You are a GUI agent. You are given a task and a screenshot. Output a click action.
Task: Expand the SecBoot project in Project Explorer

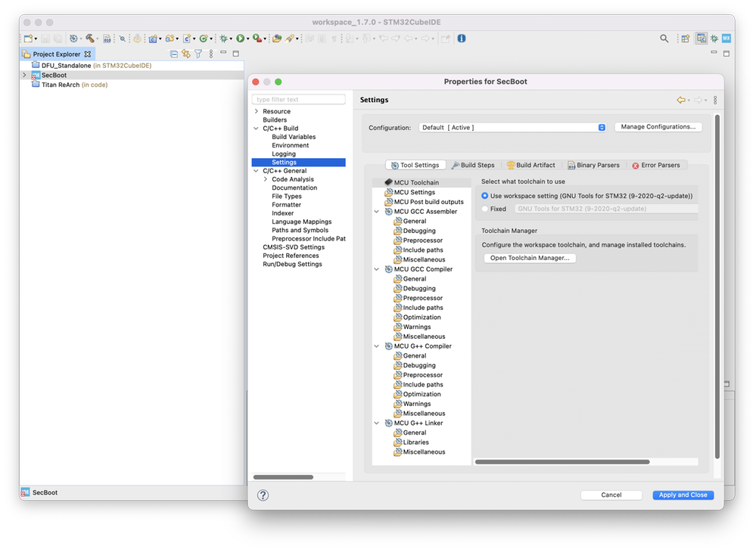24,75
